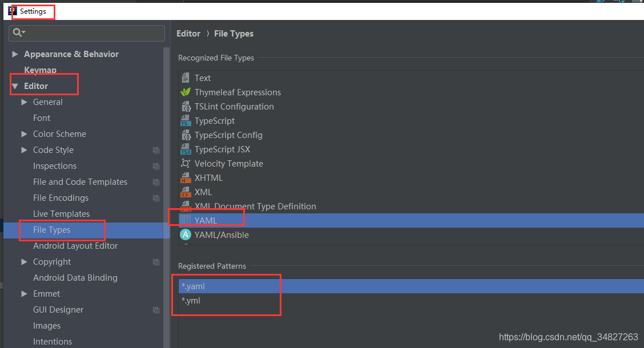
Task: Click the XHTML file type icon
Action: [x=186, y=177]
